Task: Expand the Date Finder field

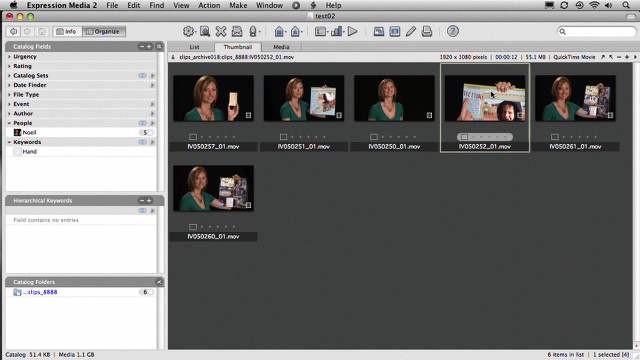Action: coord(9,85)
